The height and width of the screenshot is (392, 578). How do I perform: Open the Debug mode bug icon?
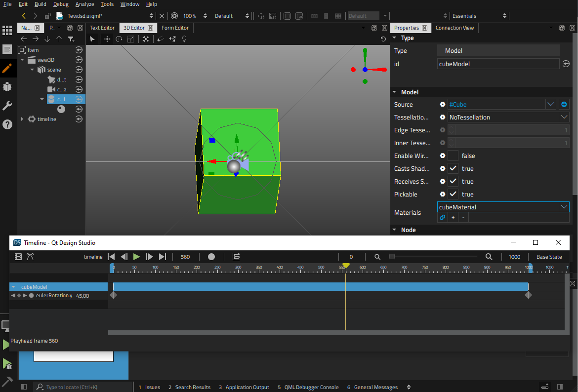(7, 87)
